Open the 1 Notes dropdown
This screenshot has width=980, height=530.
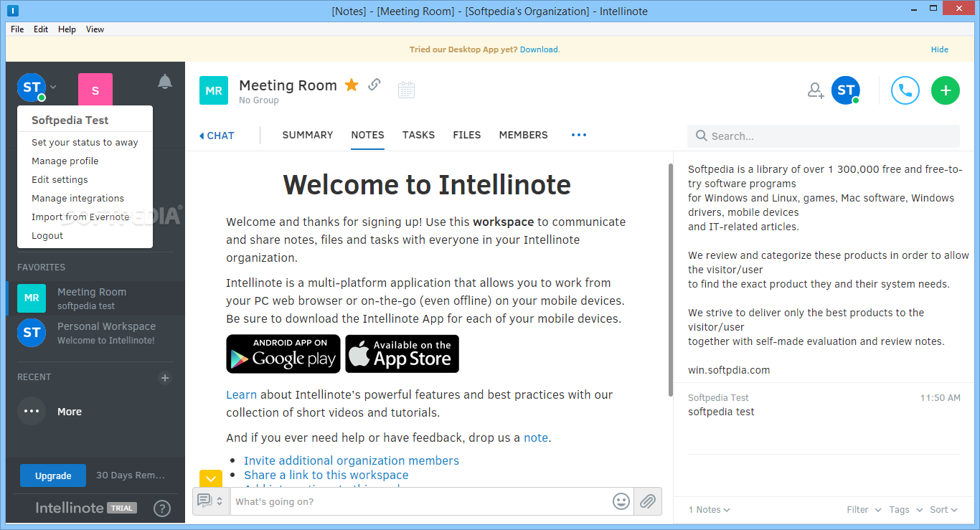click(x=710, y=510)
